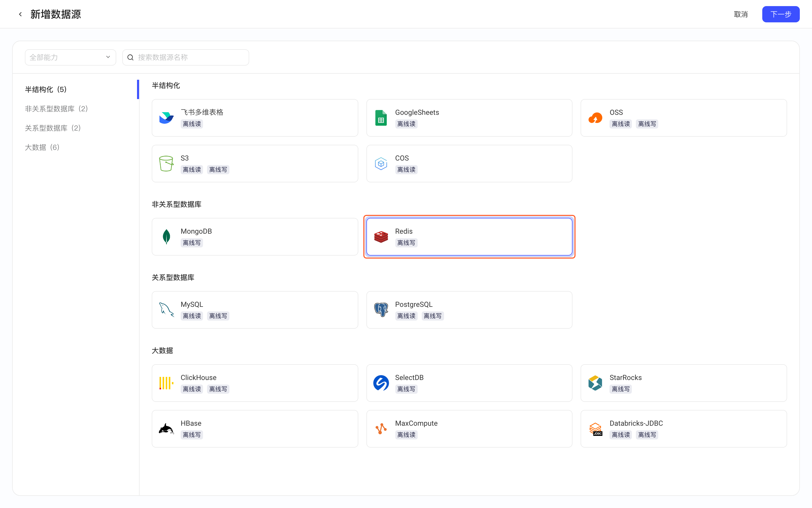Click the 离线读 tag on COS card
The width and height of the screenshot is (812, 508).
(406, 170)
